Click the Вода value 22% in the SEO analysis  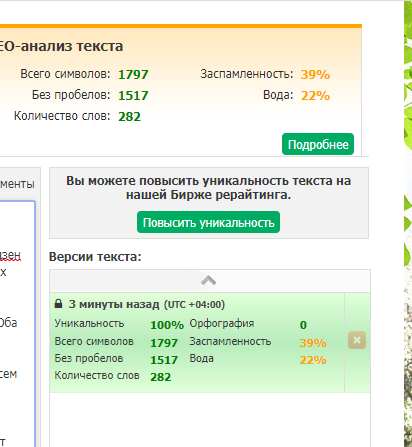click(315, 96)
